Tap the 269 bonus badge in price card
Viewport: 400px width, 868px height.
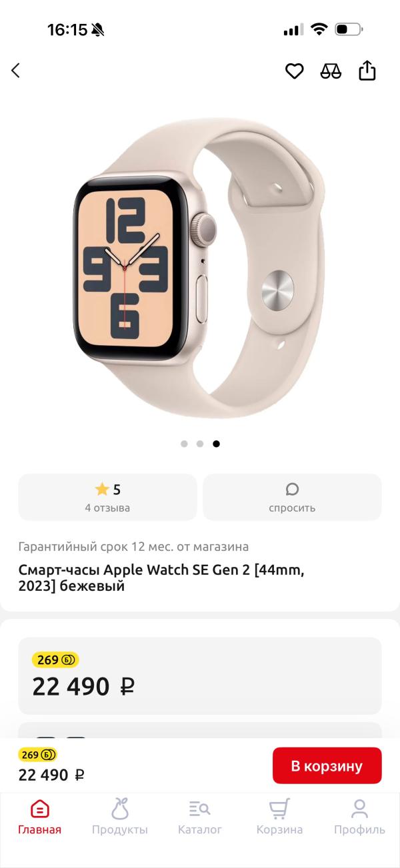coord(55,660)
